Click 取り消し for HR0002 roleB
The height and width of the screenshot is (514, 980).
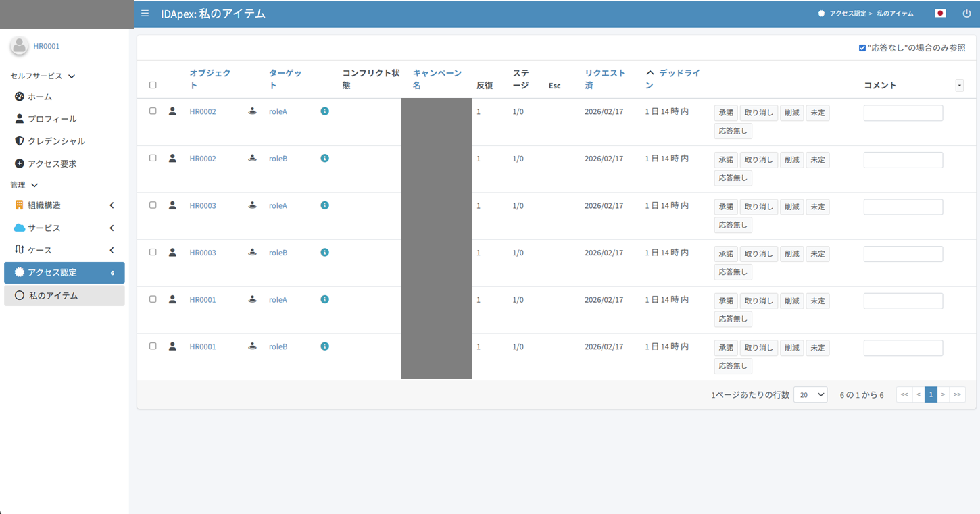click(759, 160)
